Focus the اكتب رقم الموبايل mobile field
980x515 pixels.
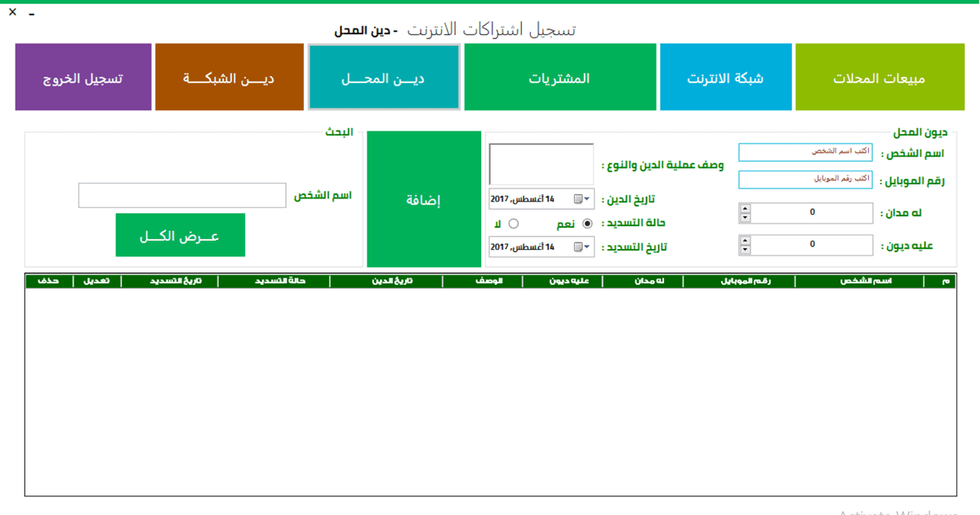(805, 180)
